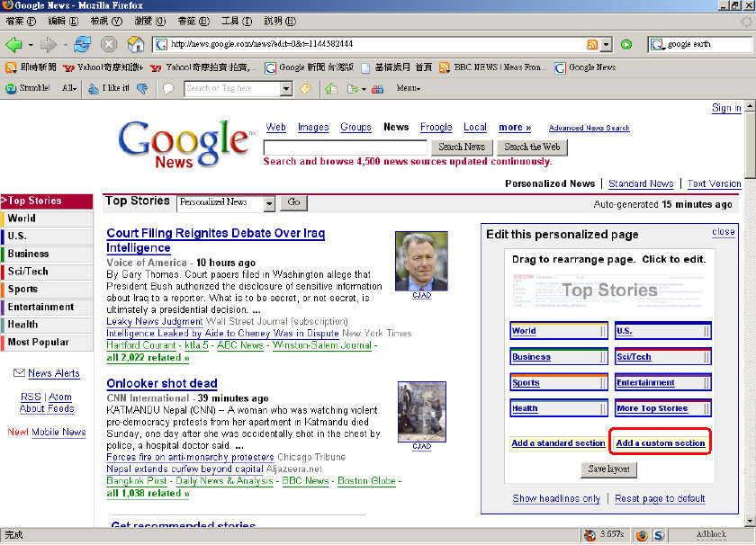The height and width of the screenshot is (545, 756).
Task: Click the Court Filing story thumbnail photo
Action: click(421, 261)
